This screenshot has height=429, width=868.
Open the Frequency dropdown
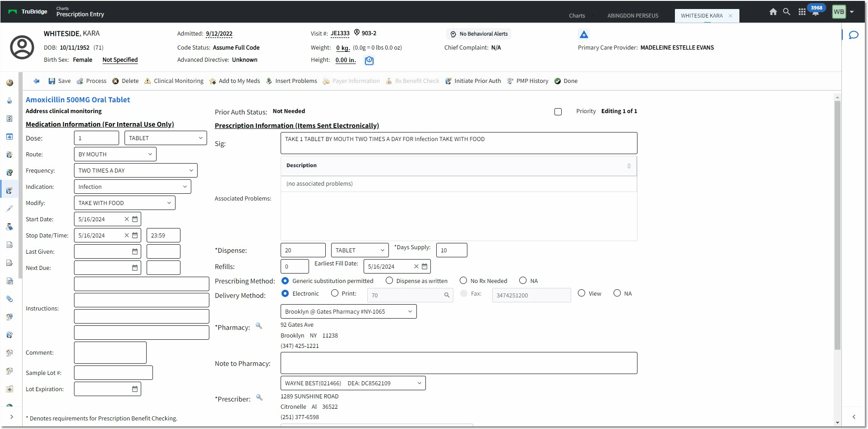[x=136, y=170]
